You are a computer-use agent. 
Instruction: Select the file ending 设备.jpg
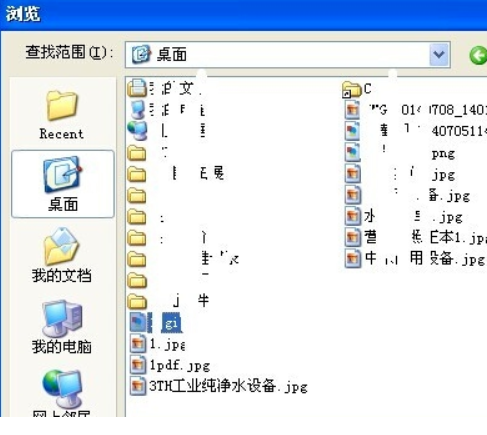[x=415, y=259]
